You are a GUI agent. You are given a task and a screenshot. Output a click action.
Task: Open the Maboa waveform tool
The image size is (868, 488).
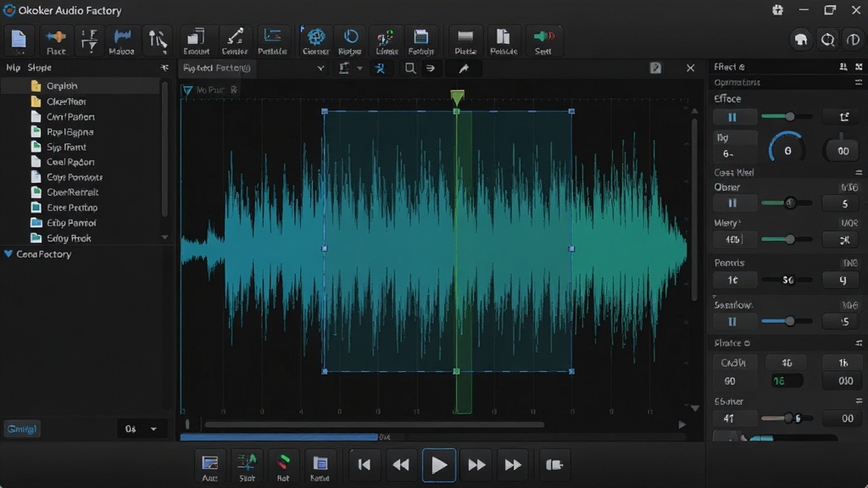click(x=122, y=42)
